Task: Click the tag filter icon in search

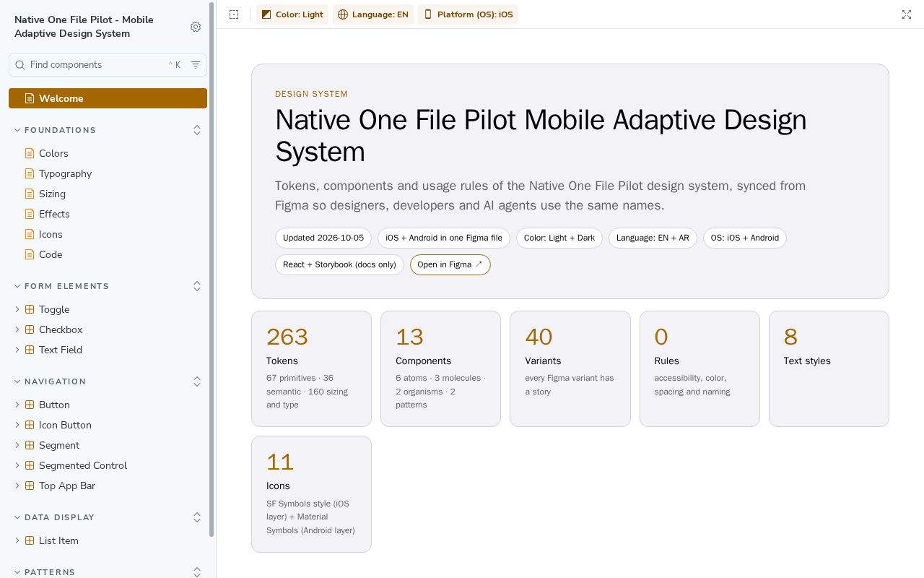Action: 196,65
